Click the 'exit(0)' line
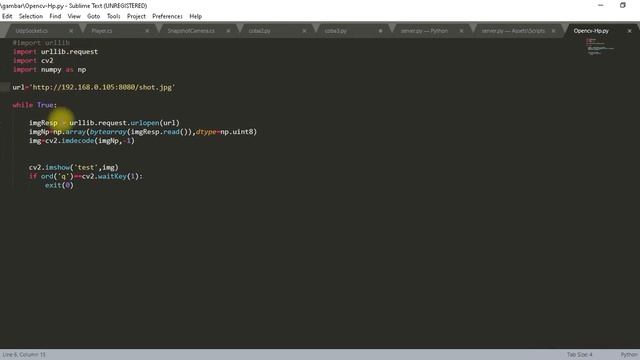The height and width of the screenshot is (360, 640). pyautogui.click(x=59, y=185)
